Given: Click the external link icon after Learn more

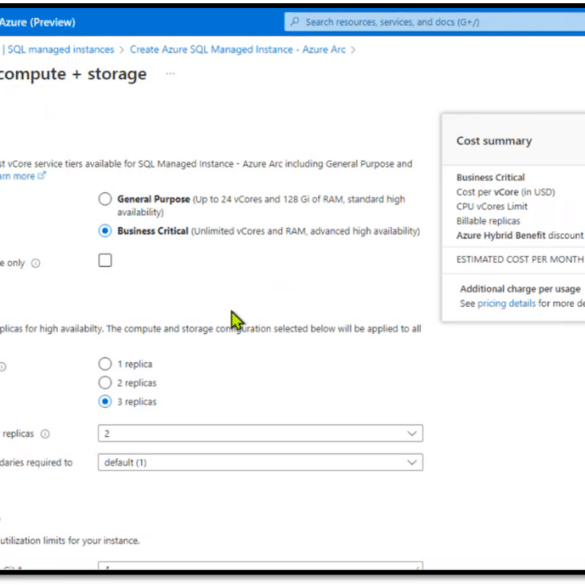Looking at the screenshot, I should pyautogui.click(x=42, y=175).
